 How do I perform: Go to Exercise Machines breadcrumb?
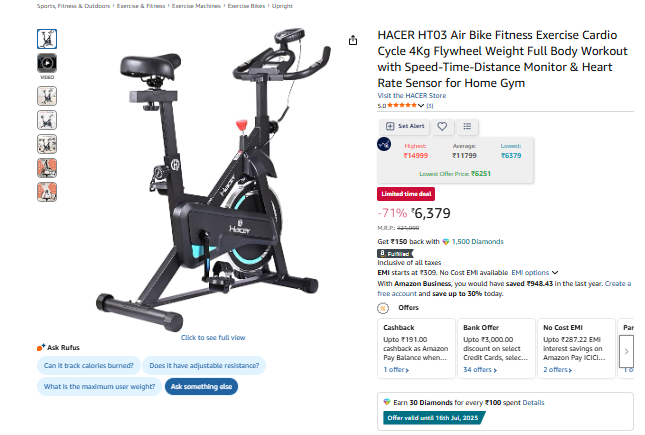tap(196, 6)
